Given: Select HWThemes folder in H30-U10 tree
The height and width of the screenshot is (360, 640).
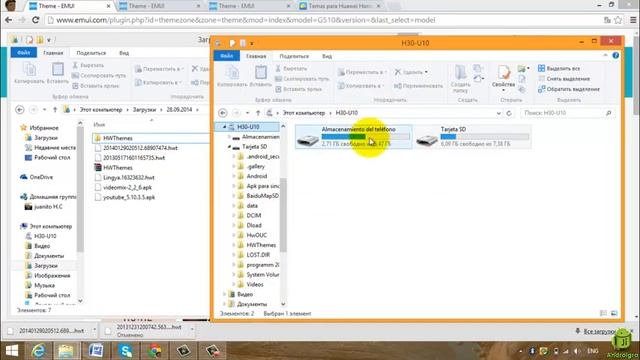Looking at the screenshot, I should (261, 245).
